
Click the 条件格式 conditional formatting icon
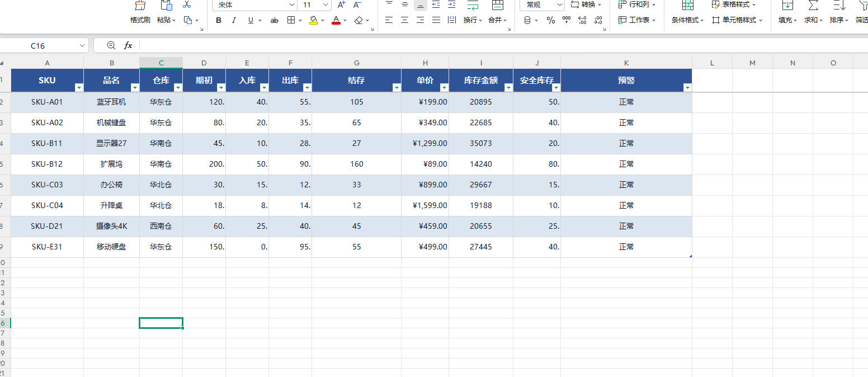[x=688, y=6]
